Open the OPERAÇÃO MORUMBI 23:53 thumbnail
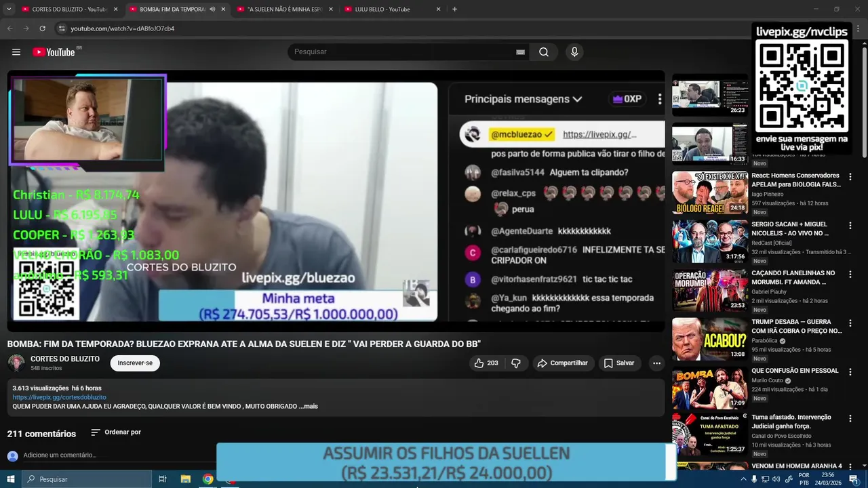This screenshot has width=868, height=488. (710, 290)
